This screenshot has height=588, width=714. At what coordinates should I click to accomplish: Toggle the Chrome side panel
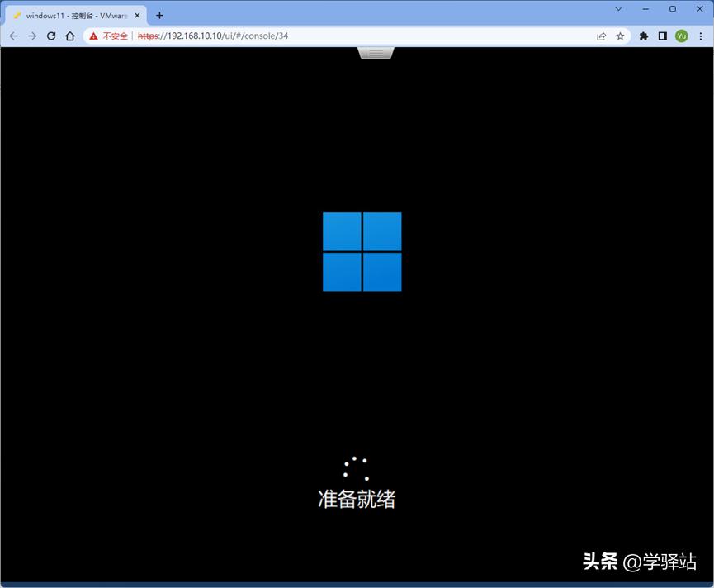pyautogui.click(x=663, y=36)
